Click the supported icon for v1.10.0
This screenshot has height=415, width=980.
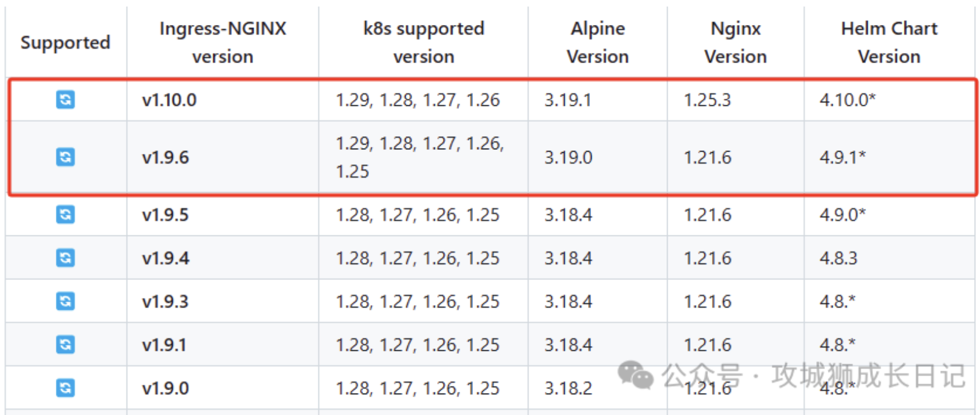tap(65, 99)
